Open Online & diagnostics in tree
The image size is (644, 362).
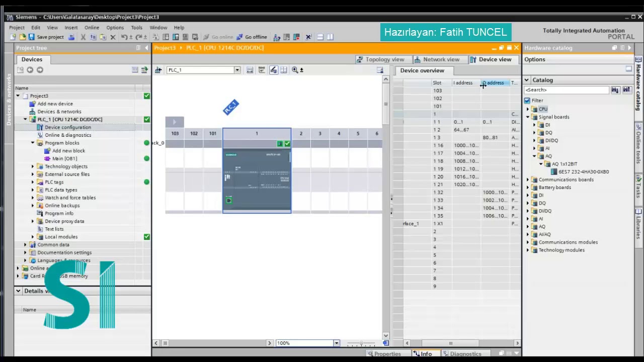pyautogui.click(x=68, y=135)
